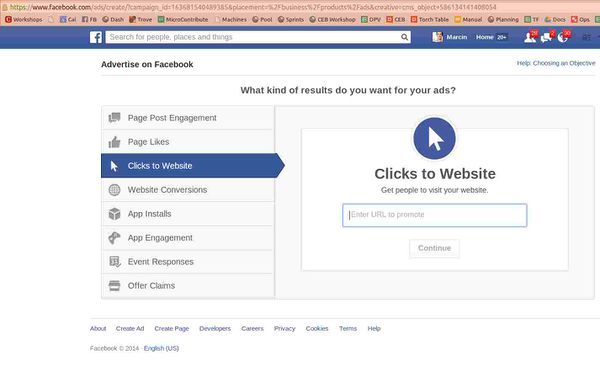Open the globe notifications icon
The height and width of the screenshot is (371, 600).
click(563, 37)
